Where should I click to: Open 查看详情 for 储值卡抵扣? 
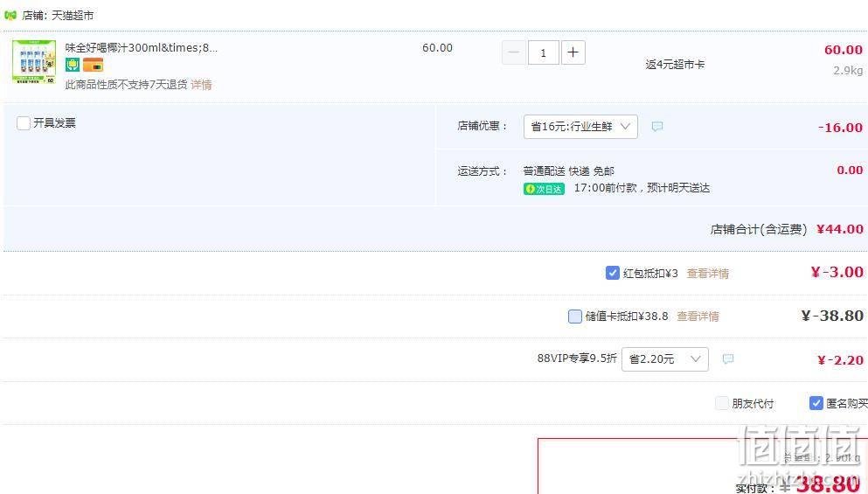[698, 317]
